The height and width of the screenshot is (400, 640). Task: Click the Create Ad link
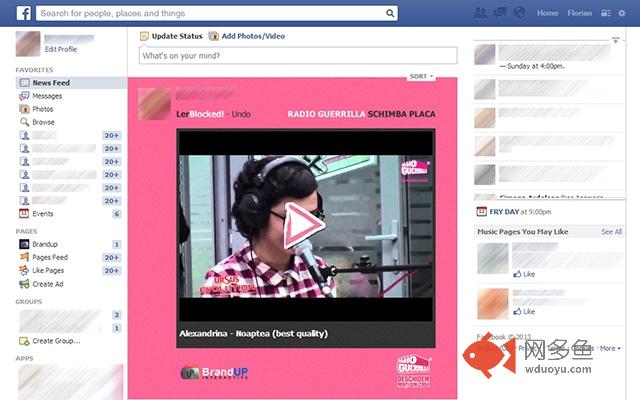pyautogui.click(x=48, y=284)
